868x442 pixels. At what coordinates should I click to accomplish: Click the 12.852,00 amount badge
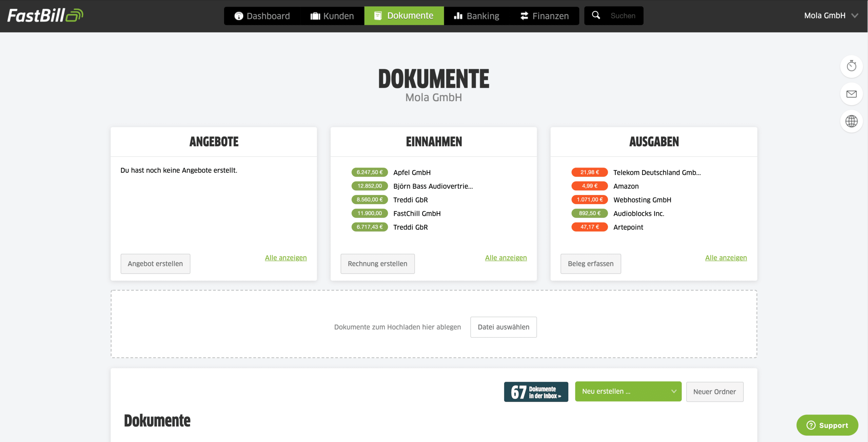pos(370,186)
